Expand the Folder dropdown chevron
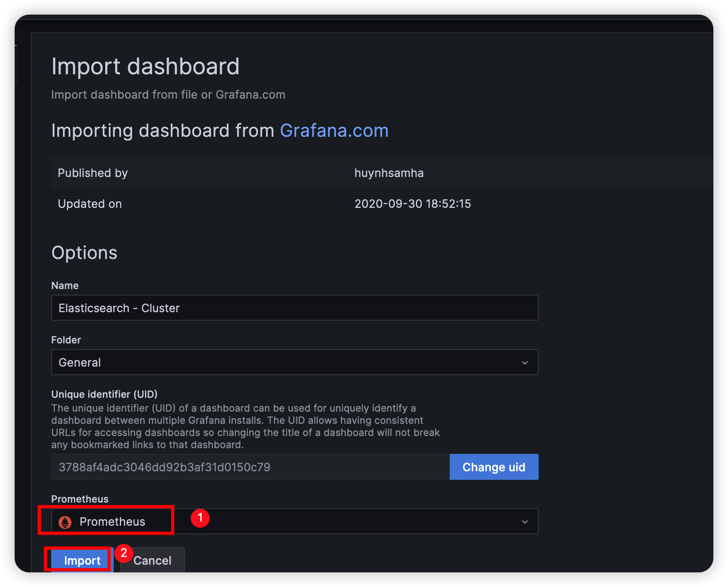The width and height of the screenshot is (728, 587). click(x=525, y=363)
